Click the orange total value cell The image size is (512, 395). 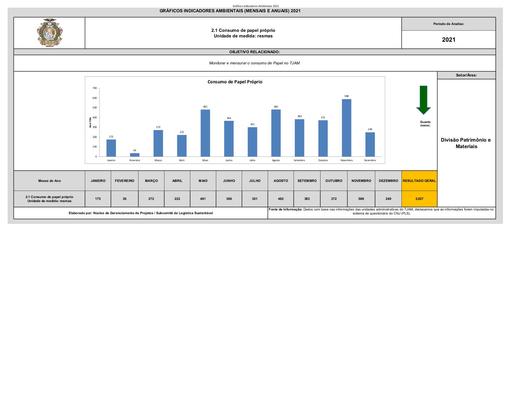(420, 199)
